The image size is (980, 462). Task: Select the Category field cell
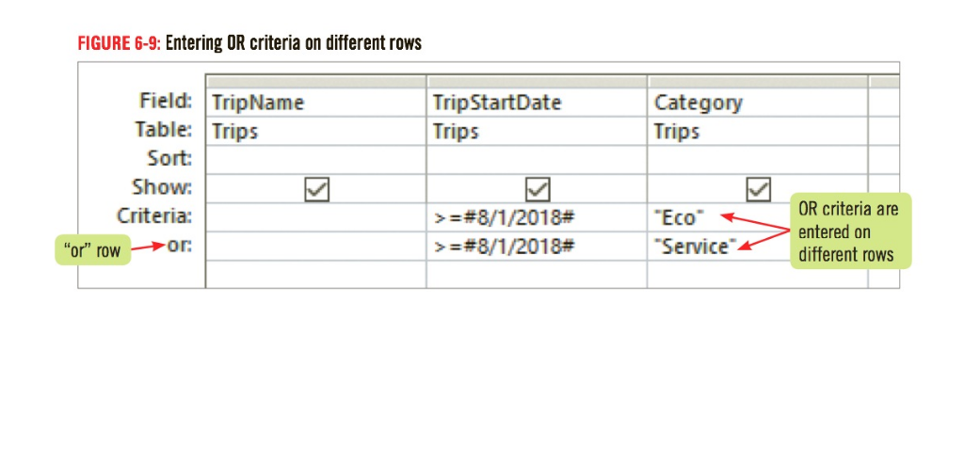point(758,103)
